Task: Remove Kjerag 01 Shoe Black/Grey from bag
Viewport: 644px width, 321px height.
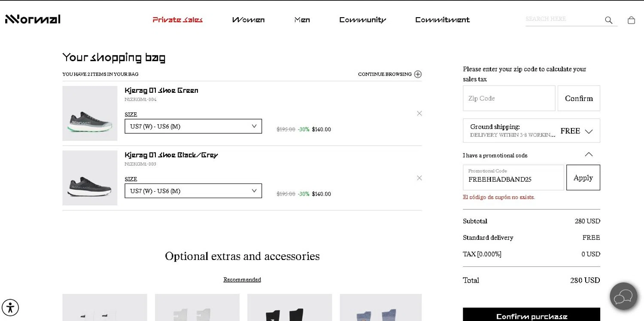Action: 419,178
